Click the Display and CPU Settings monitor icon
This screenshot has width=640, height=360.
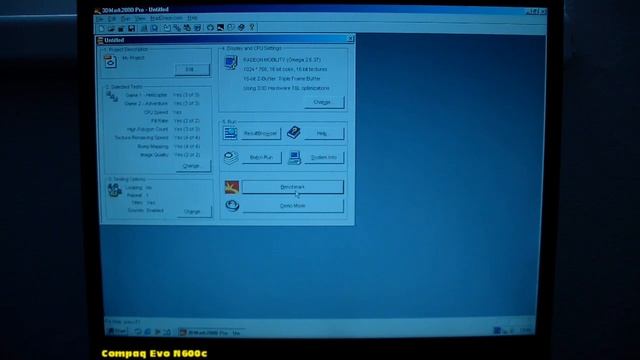tap(231, 62)
